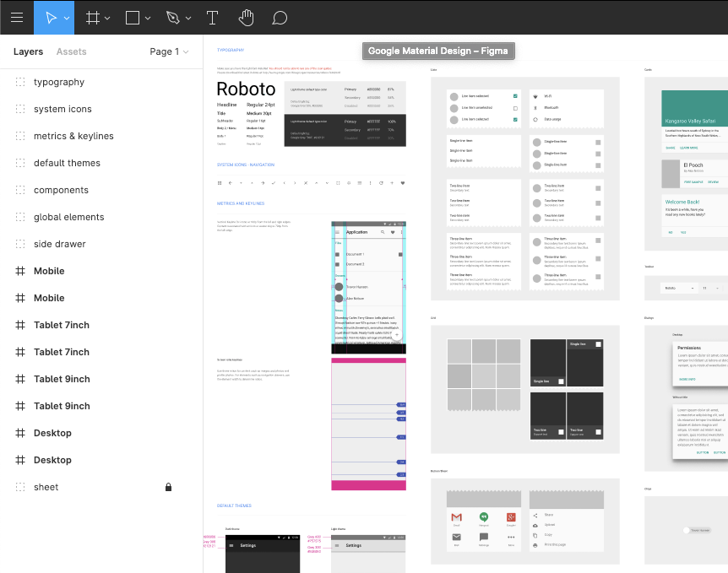Switch to the Assets tab

pos(71,51)
